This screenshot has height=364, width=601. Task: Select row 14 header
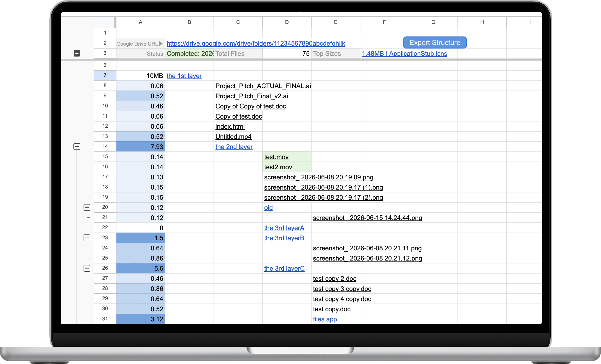click(105, 147)
